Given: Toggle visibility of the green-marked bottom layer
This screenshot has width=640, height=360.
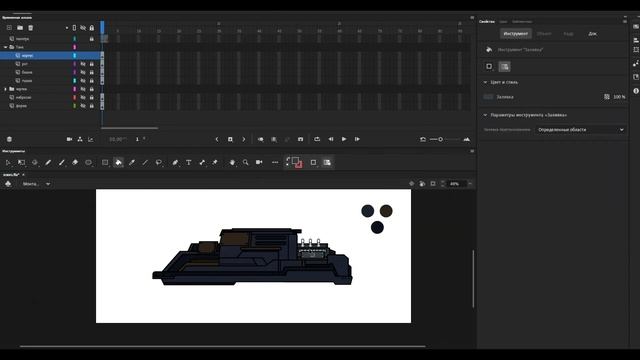Looking at the screenshot, I should click(83, 106).
